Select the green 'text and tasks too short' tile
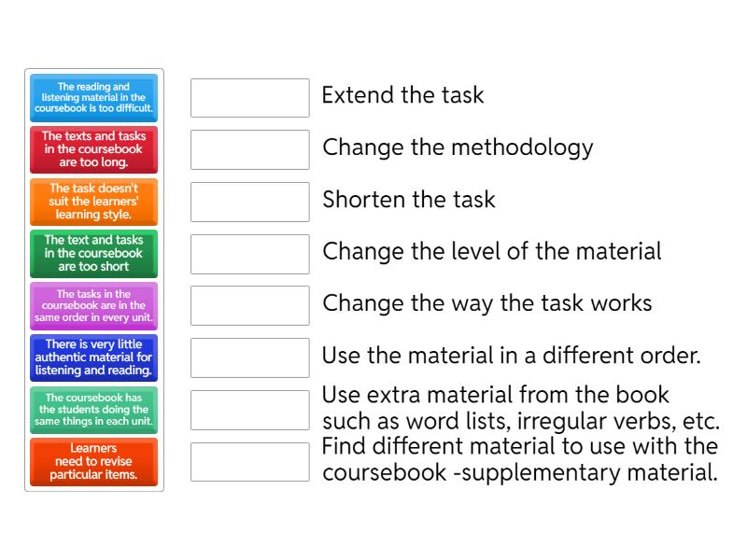 pyautogui.click(x=94, y=254)
